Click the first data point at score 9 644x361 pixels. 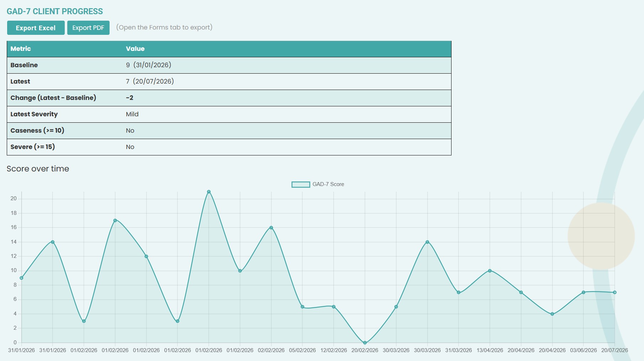(x=21, y=278)
